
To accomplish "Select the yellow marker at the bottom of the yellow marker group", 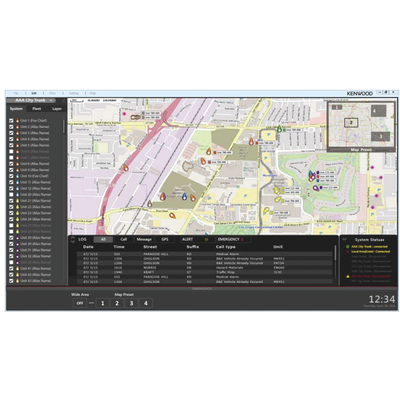I will tap(266, 211).
